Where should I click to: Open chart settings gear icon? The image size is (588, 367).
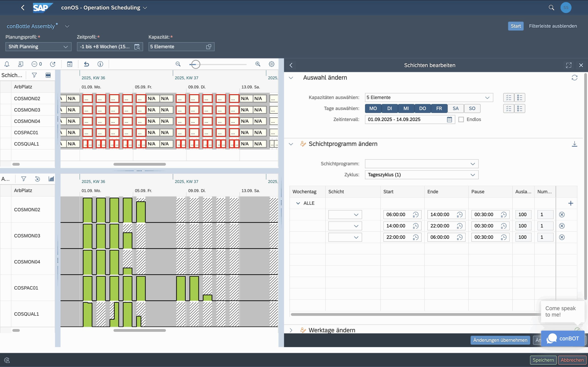(x=272, y=64)
